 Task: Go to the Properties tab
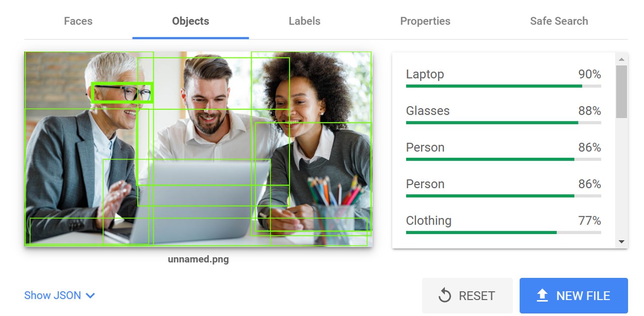pos(425,21)
